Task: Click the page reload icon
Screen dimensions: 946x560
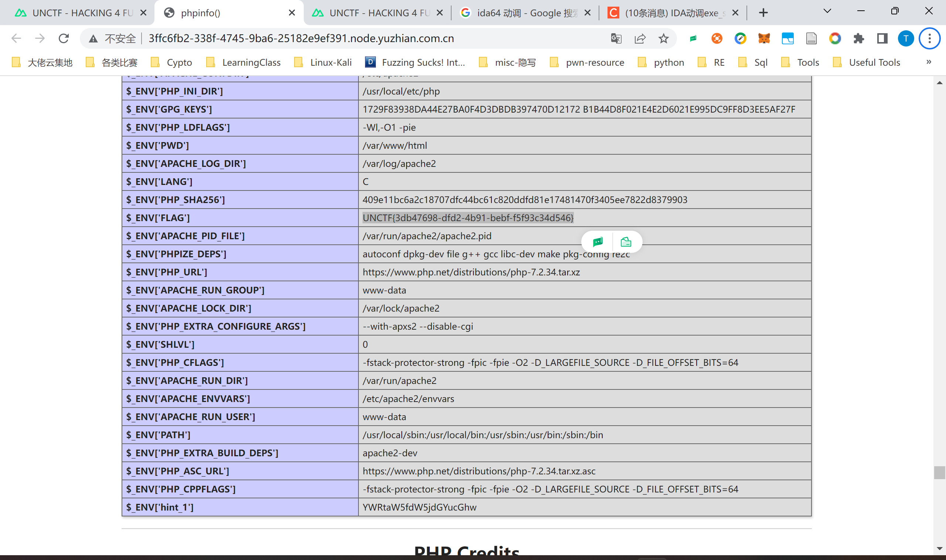Action: pyautogui.click(x=64, y=38)
